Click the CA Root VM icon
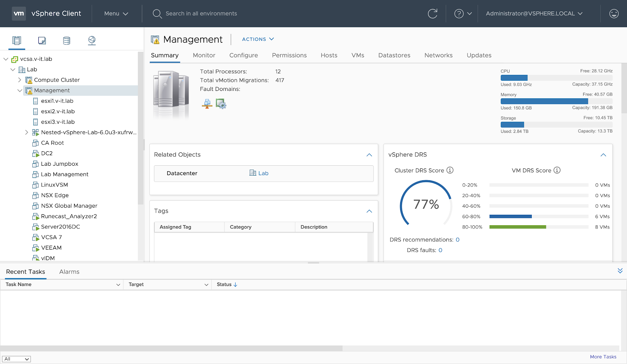The width and height of the screenshot is (627, 364). tap(36, 143)
